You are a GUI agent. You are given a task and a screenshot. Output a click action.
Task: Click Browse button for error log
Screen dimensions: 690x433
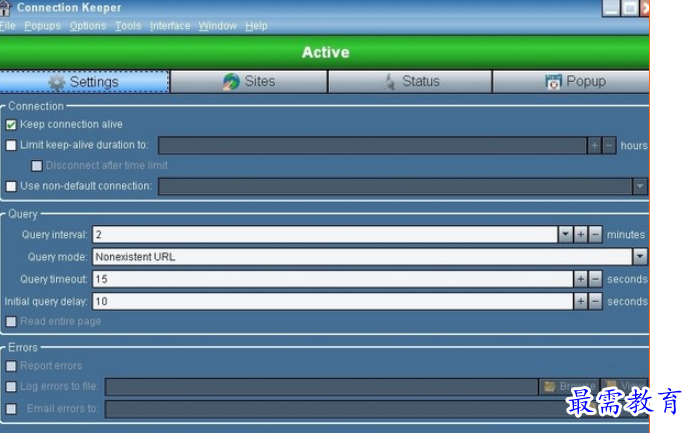(x=569, y=387)
